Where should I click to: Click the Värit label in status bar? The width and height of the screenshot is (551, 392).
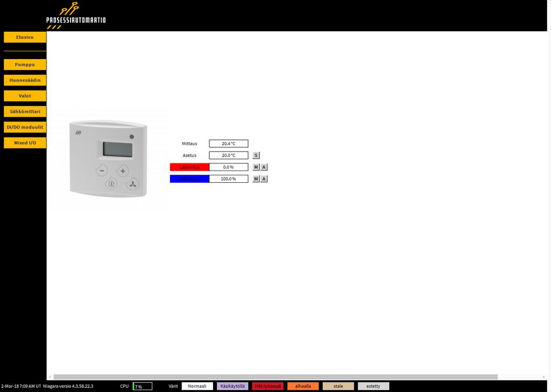(x=173, y=386)
